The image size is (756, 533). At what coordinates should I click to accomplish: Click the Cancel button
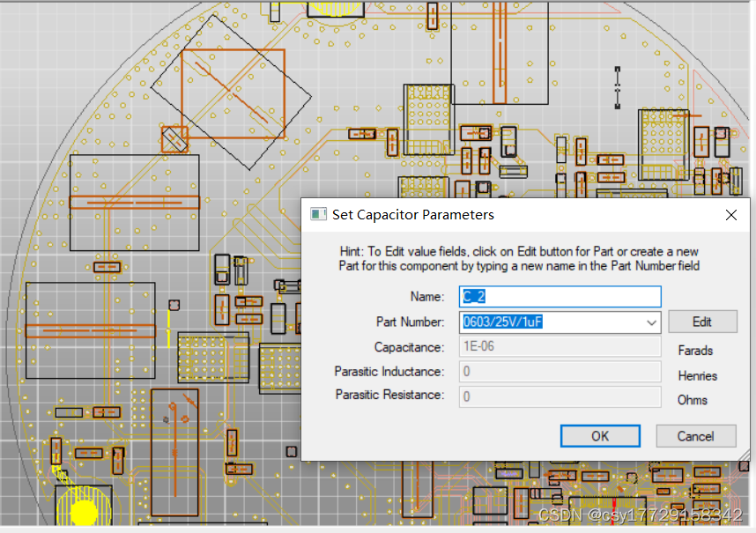point(696,436)
